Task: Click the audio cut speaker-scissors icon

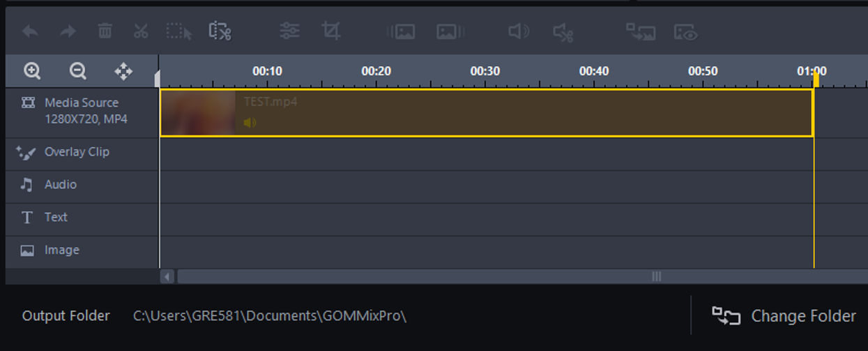Action: click(563, 32)
